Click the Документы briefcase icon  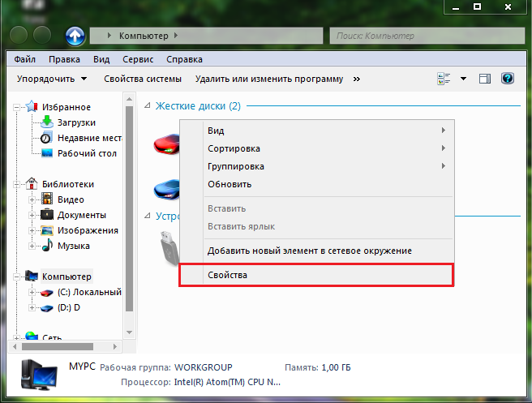47,214
